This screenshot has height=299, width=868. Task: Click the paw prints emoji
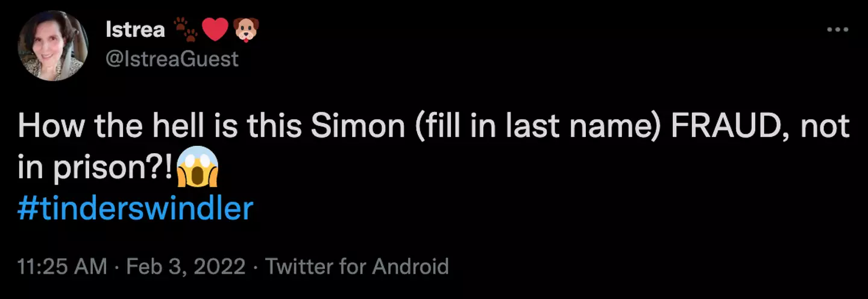coord(186,30)
